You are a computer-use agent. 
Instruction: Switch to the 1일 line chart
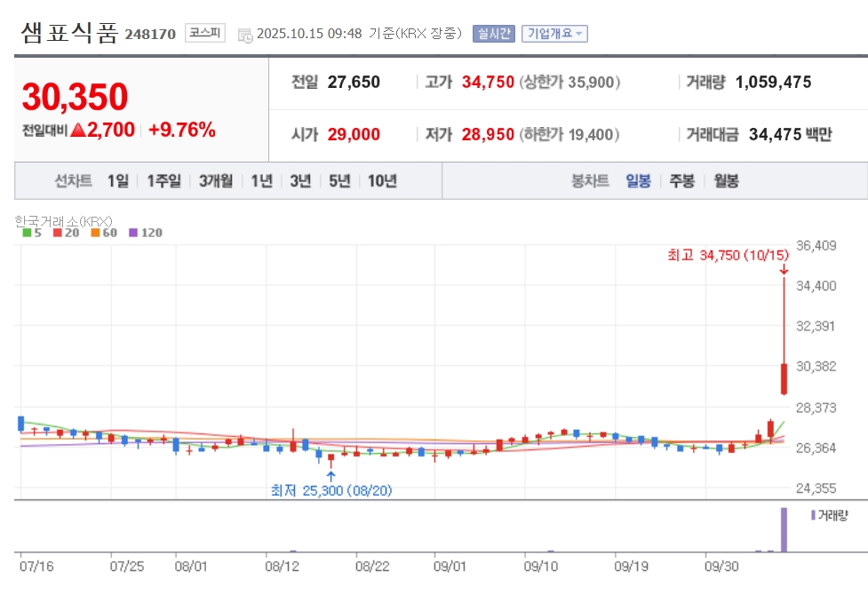pyautogui.click(x=117, y=181)
